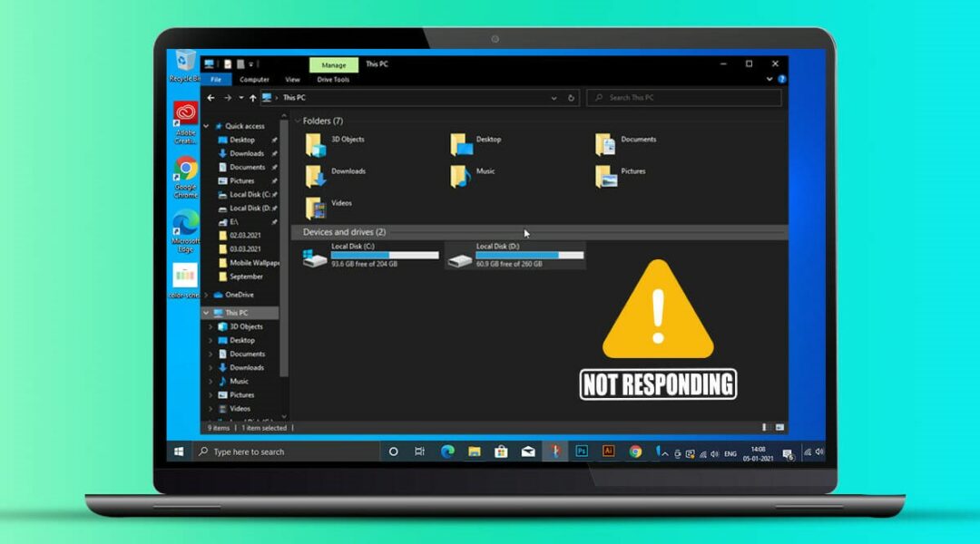Switch to the Computer ribbon tab

(x=254, y=79)
